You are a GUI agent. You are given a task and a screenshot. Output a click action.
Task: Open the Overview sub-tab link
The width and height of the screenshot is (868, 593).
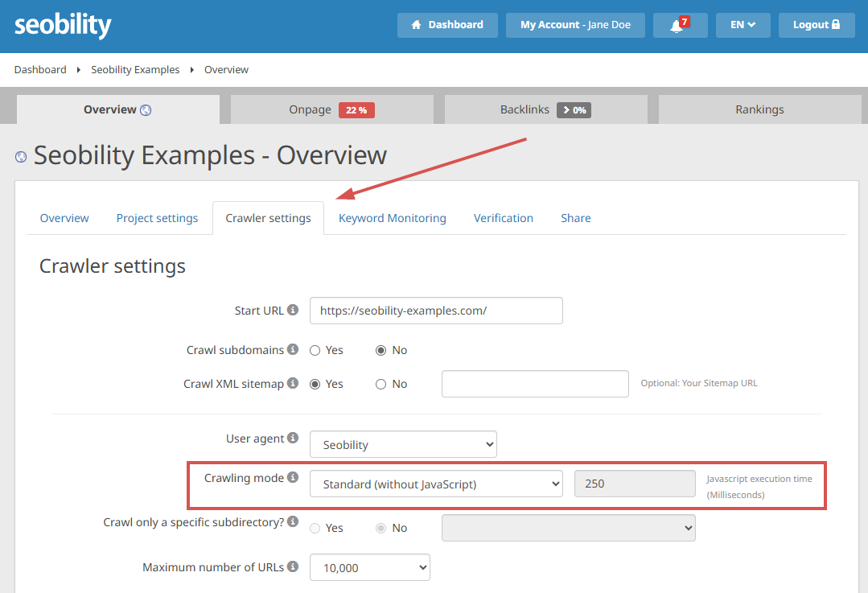[64, 218]
